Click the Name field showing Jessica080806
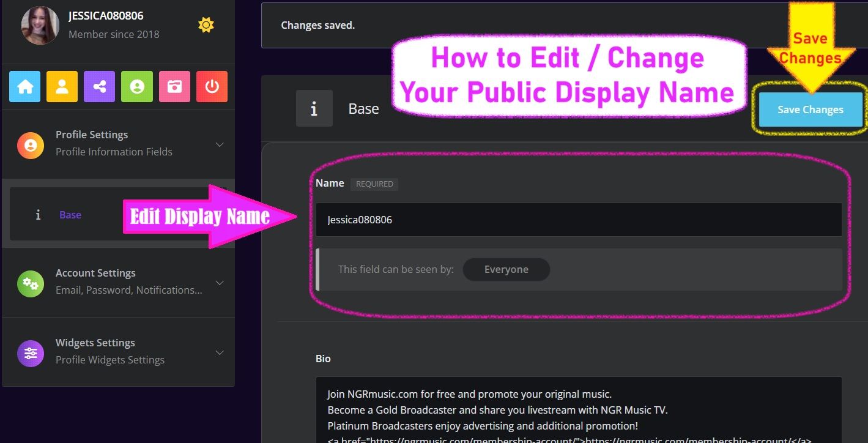Image resolution: width=868 pixels, height=443 pixels. pos(579,219)
